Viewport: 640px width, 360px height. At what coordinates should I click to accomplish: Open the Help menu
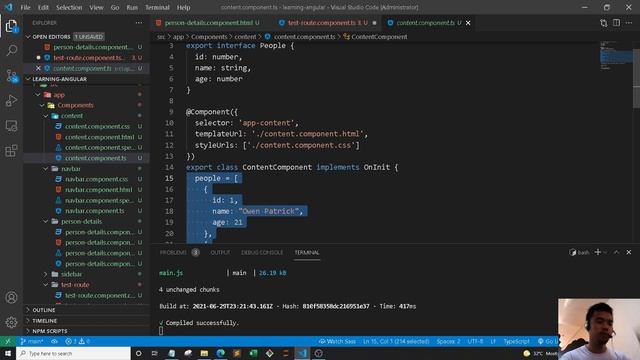click(183, 7)
